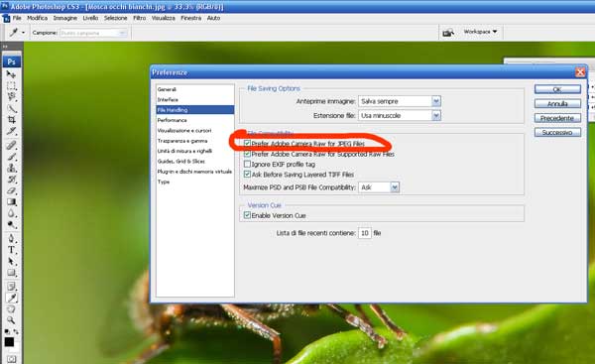Open the Anteprime immagine dropdown

[x=400, y=101]
